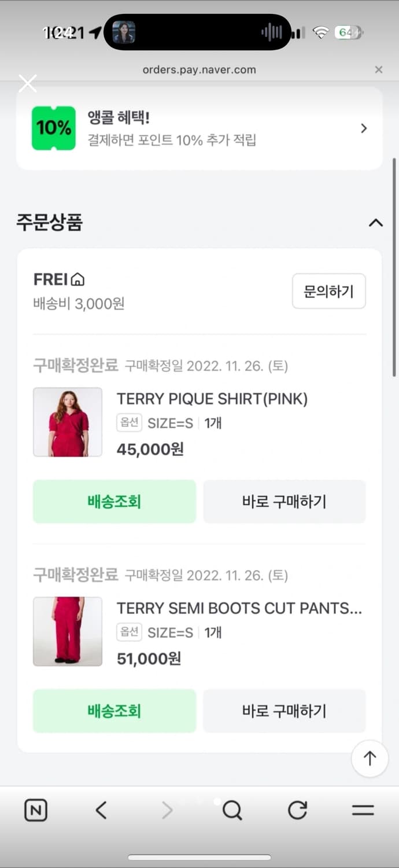This screenshot has width=399, height=868.
Task: Tap the forward navigation arrow
Action: (x=167, y=810)
